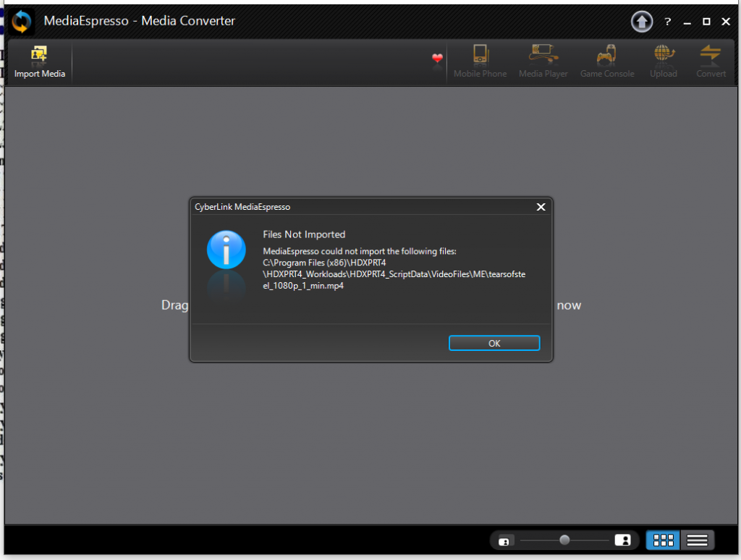Maximize the MediaEspresso window
Image resolution: width=741 pixels, height=560 pixels.
pos(706,22)
